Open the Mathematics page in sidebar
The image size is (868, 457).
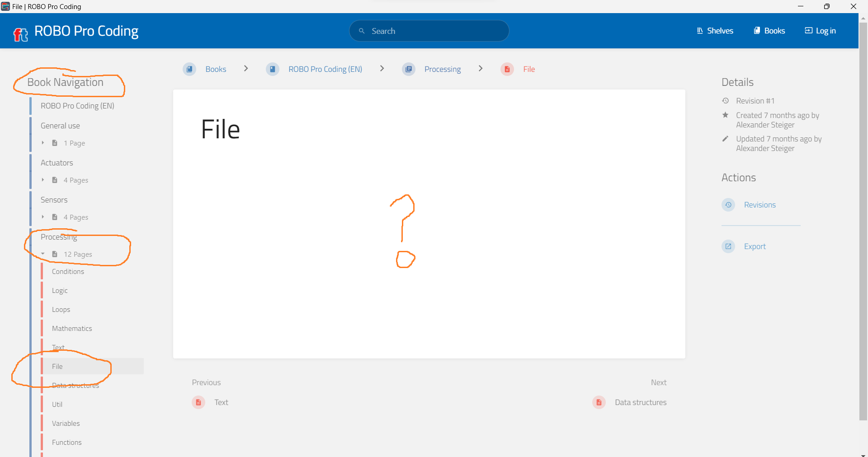pos(72,329)
